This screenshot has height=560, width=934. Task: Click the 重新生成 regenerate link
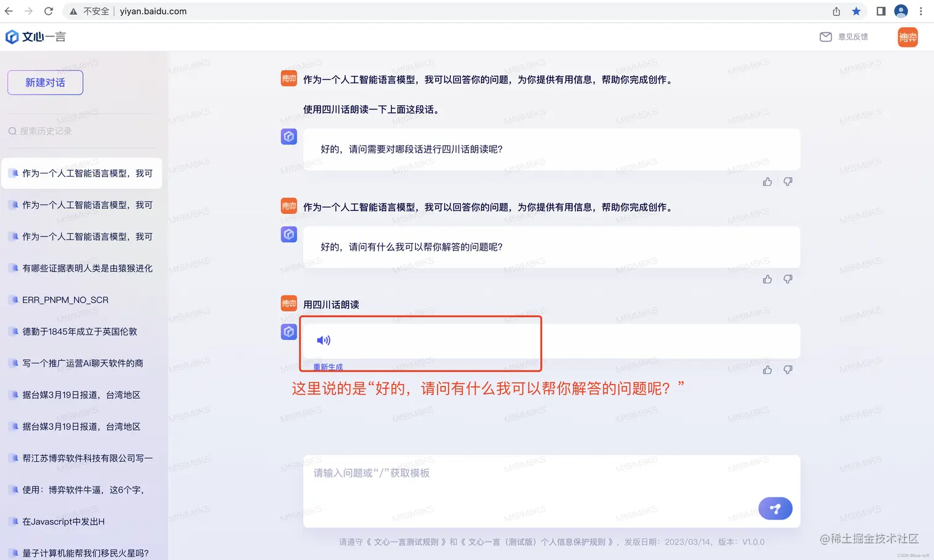(328, 367)
